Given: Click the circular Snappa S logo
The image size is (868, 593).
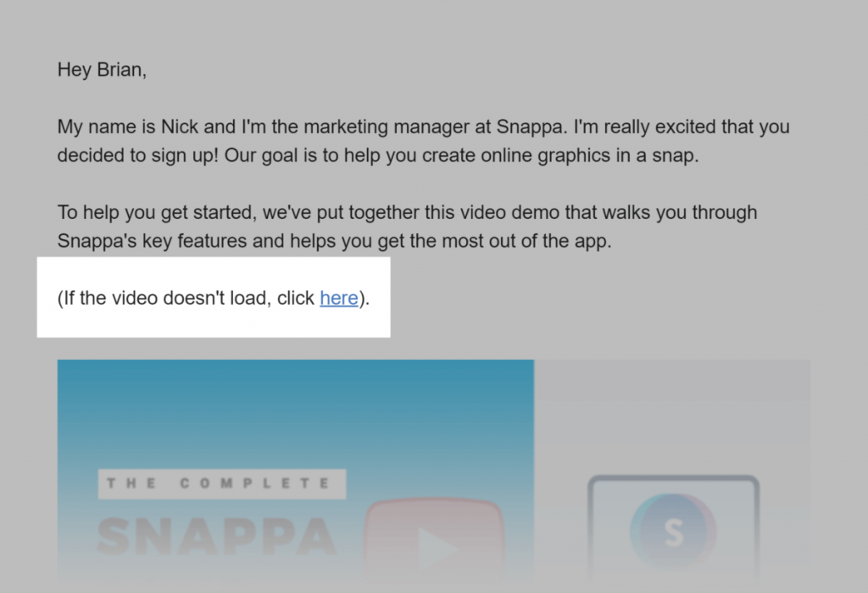Looking at the screenshot, I should (x=673, y=532).
